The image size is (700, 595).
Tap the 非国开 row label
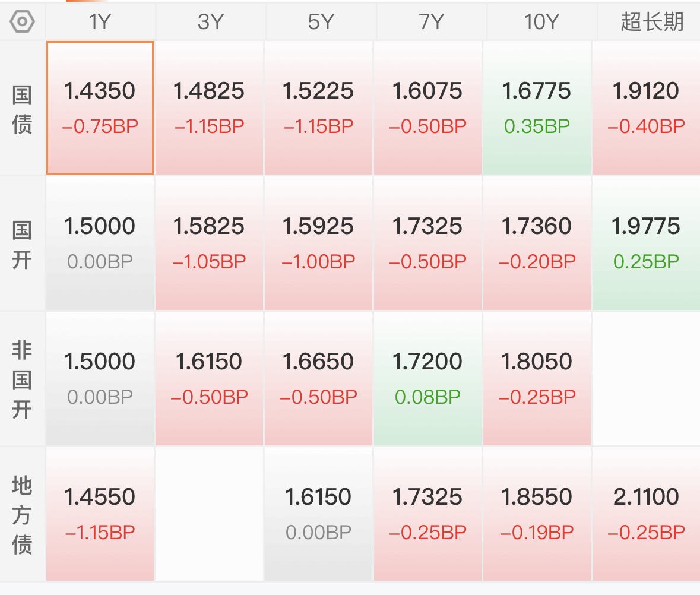point(22,379)
